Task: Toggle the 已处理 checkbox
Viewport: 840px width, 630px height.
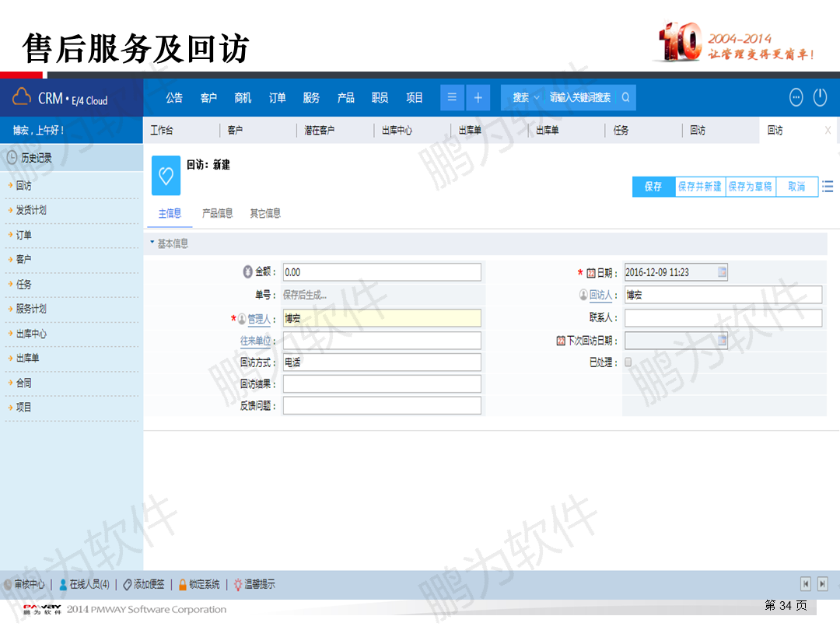Action: point(628,362)
